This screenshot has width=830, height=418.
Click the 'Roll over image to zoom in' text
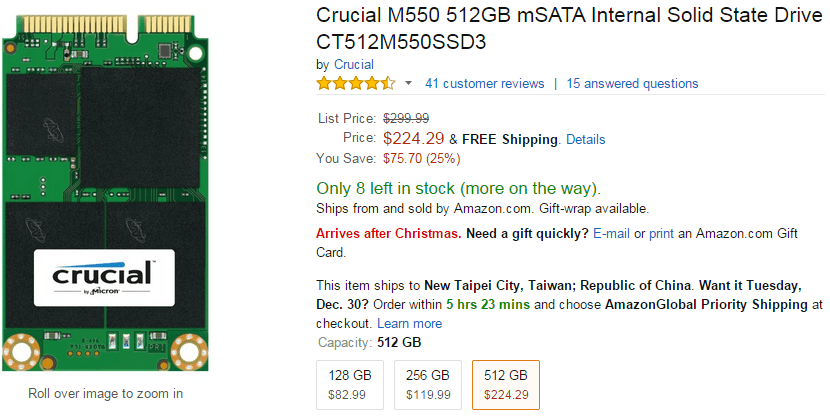click(x=105, y=394)
